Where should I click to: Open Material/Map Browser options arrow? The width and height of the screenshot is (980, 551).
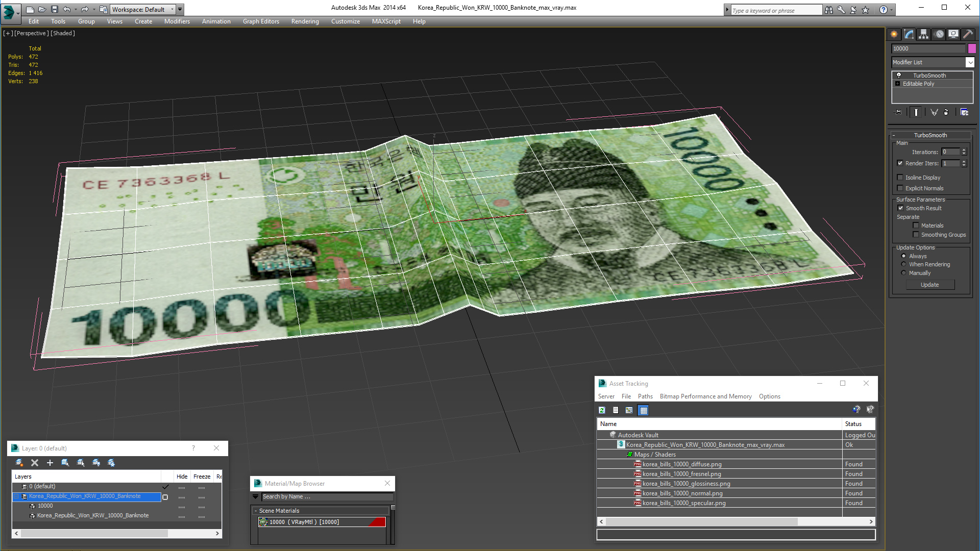click(x=256, y=496)
